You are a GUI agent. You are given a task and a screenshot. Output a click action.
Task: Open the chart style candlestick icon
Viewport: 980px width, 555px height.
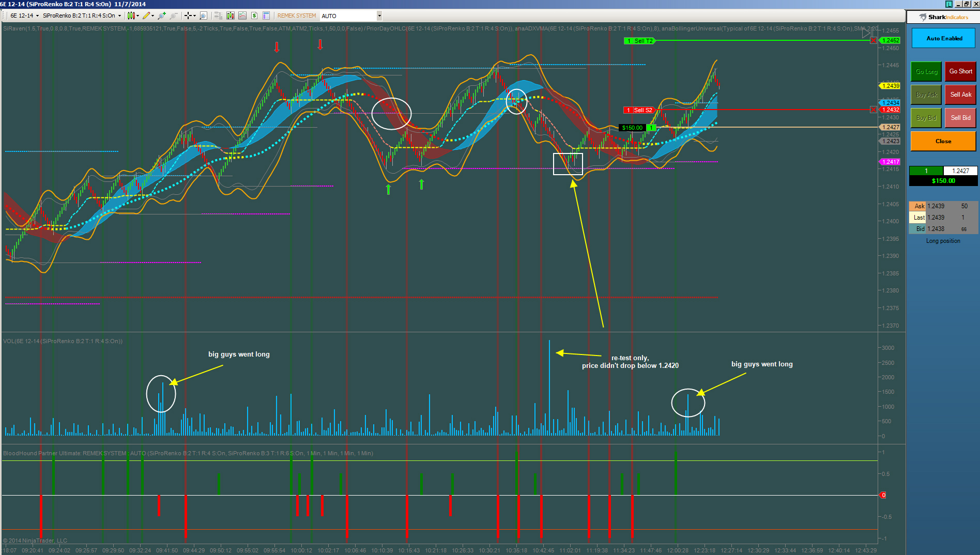[131, 16]
